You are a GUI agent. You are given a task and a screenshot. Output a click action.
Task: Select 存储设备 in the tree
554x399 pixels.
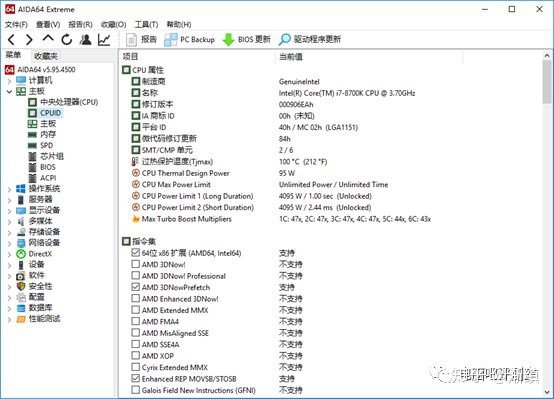point(38,232)
